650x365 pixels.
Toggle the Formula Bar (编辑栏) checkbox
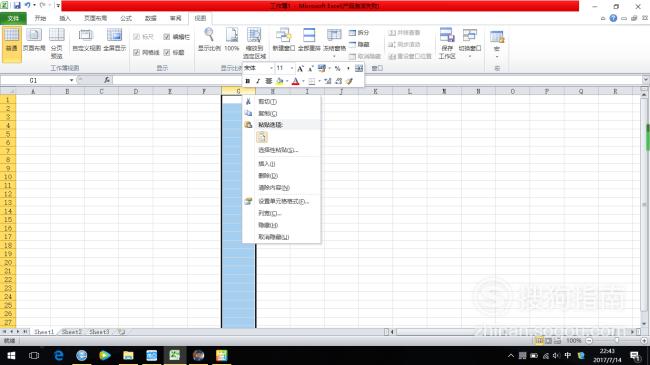coord(167,37)
